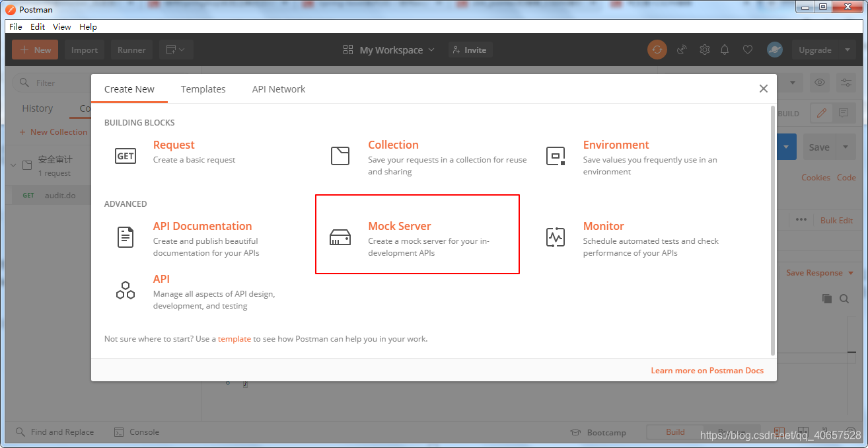Click the Mock Server title
The height and width of the screenshot is (448, 868).
(x=400, y=226)
